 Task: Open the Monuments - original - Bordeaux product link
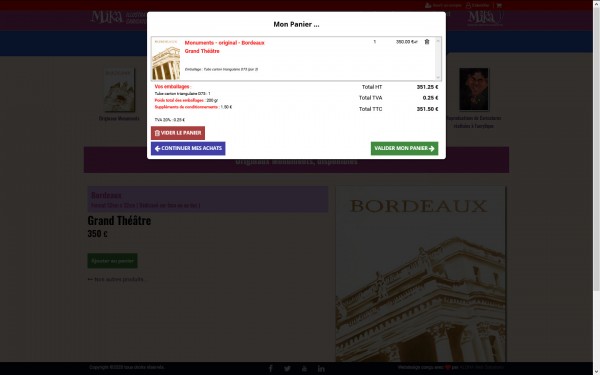(x=224, y=43)
